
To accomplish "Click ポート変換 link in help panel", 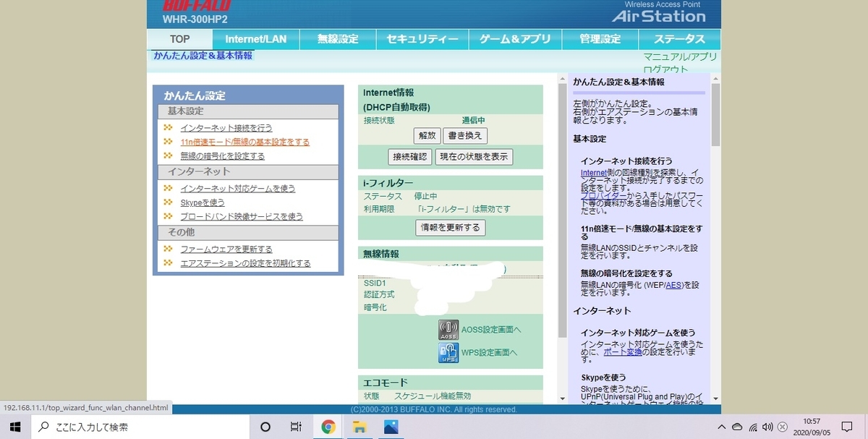I will [x=621, y=351].
